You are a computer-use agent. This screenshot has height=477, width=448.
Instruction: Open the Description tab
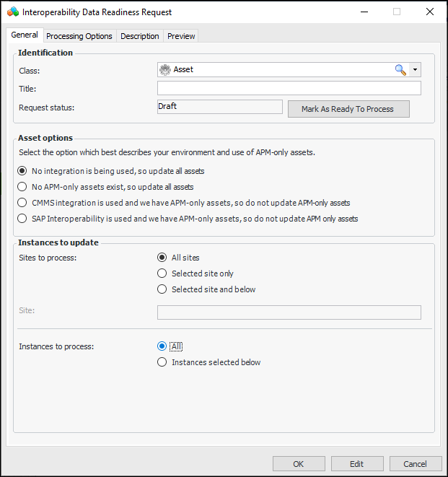click(x=140, y=36)
